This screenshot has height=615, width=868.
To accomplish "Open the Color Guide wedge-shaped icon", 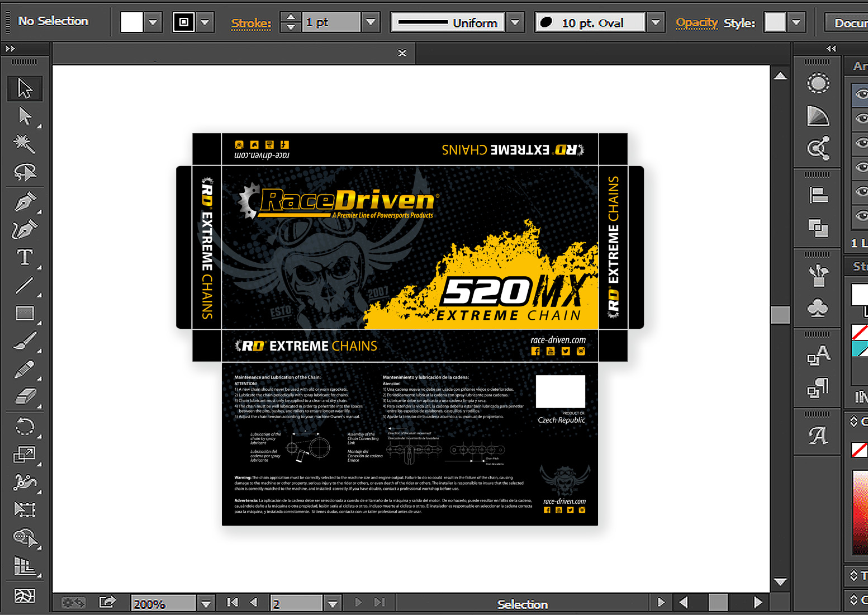I will (x=818, y=116).
